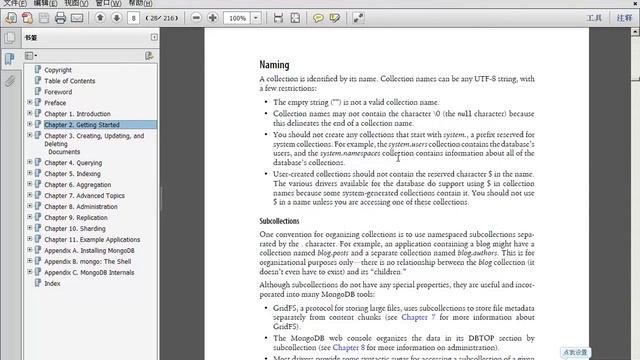640x360 pixels.
Task: Open the page thumbnails panel icon
Action: coord(10,38)
